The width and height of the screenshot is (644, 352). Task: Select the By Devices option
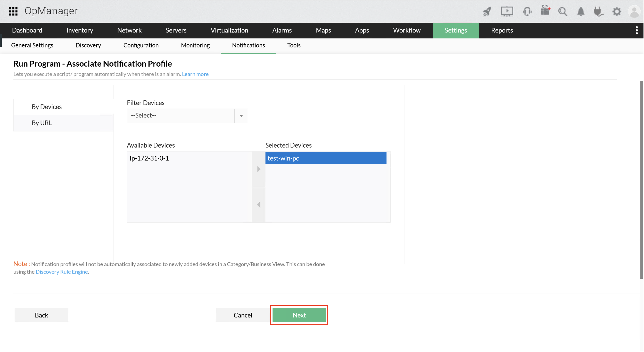click(x=63, y=107)
